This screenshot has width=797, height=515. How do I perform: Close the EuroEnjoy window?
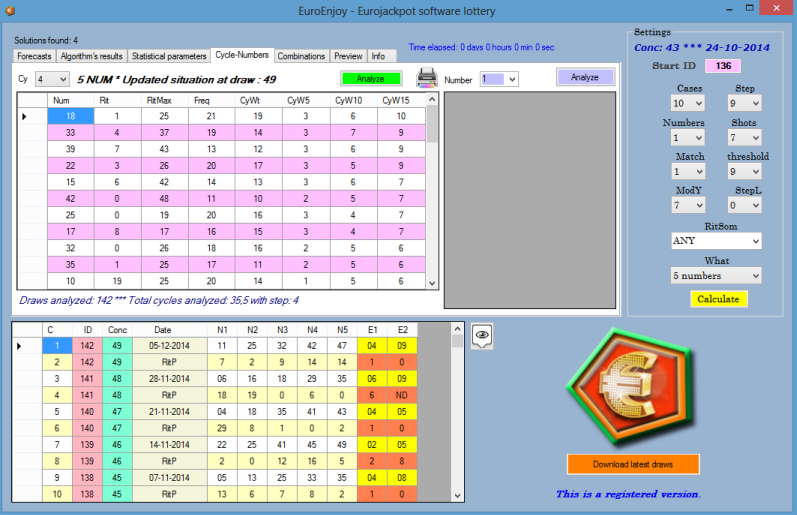click(774, 8)
